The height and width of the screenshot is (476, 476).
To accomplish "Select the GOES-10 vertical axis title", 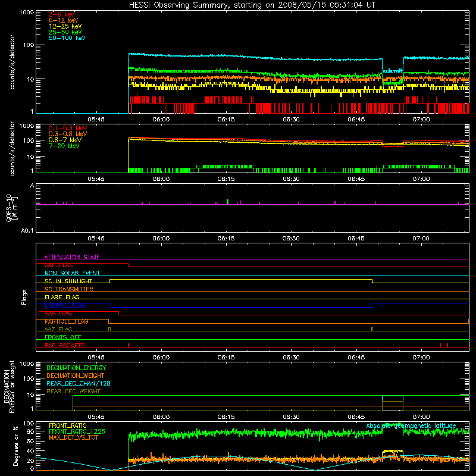I will [12, 208].
